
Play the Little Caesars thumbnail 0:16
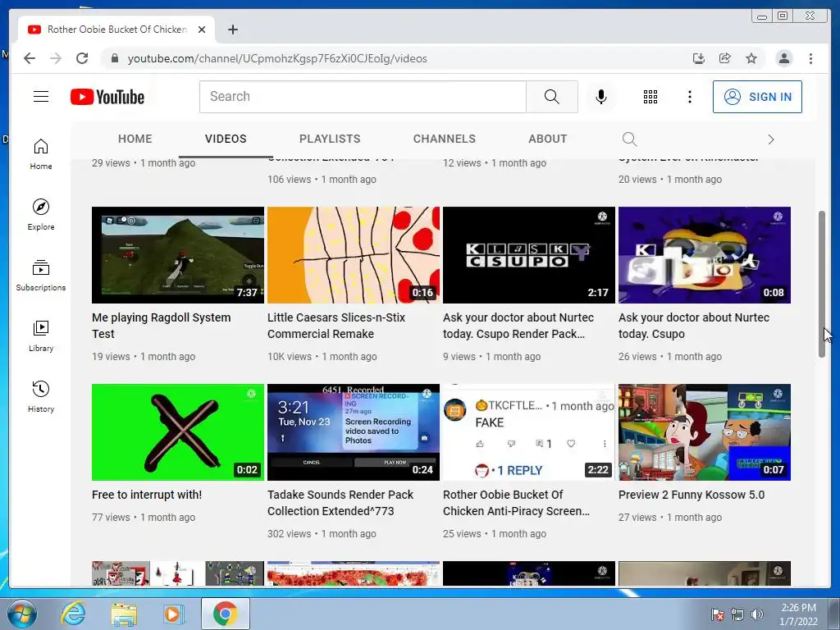pyautogui.click(x=354, y=255)
